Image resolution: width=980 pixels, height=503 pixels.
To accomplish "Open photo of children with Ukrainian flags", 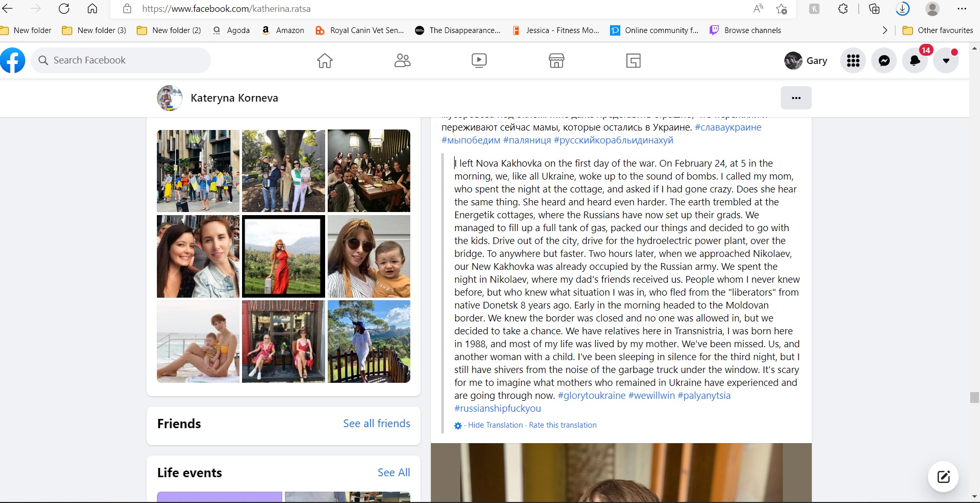I will pos(198,171).
